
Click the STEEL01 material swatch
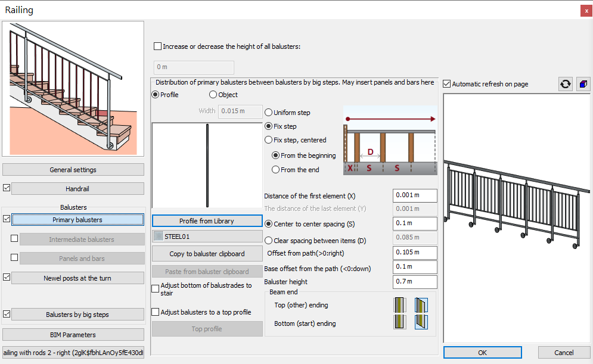click(x=159, y=237)
